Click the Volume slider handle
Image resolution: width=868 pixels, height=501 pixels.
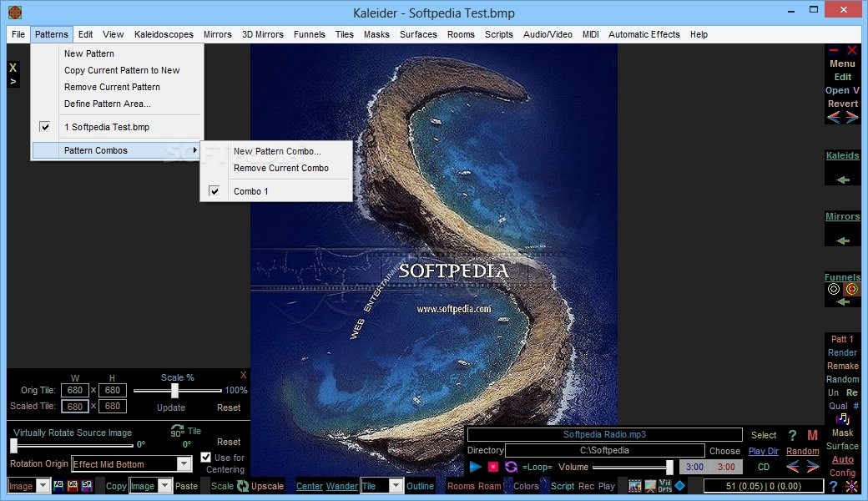669,468
